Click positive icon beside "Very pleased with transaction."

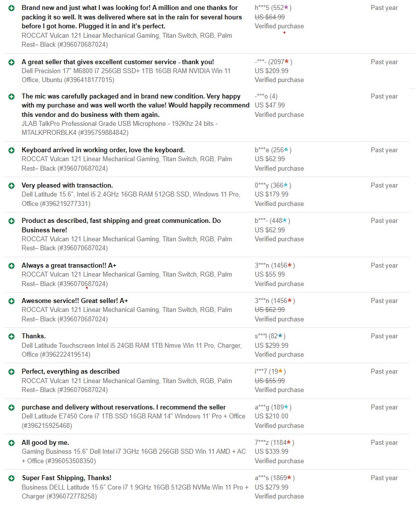[x=11, y=186]
